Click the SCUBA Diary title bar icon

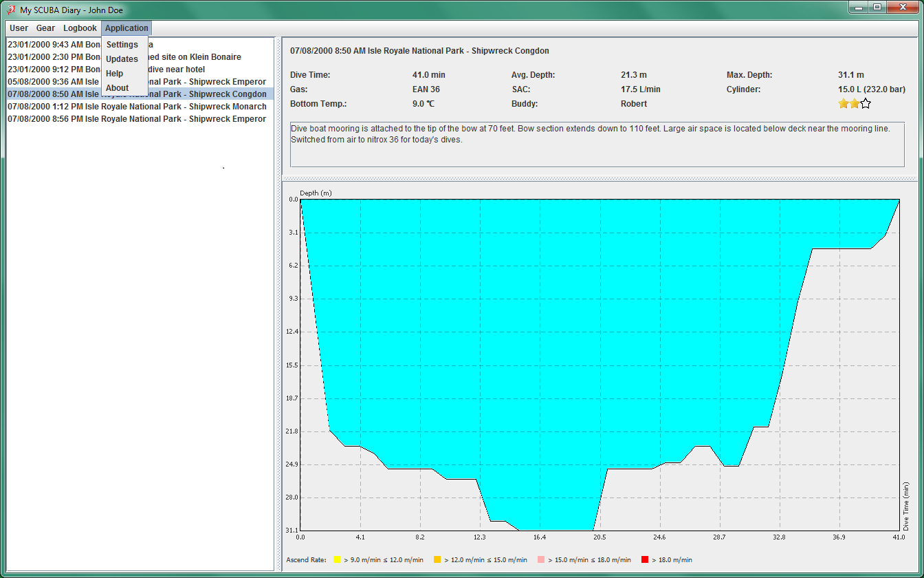11,10
